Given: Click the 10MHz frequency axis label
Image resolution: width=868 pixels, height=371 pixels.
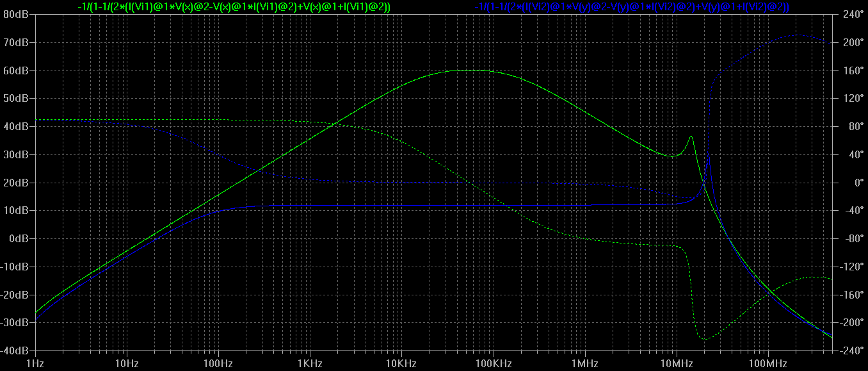Looking at the screenshot, I should pyautogui.click(x=676, y=364).
